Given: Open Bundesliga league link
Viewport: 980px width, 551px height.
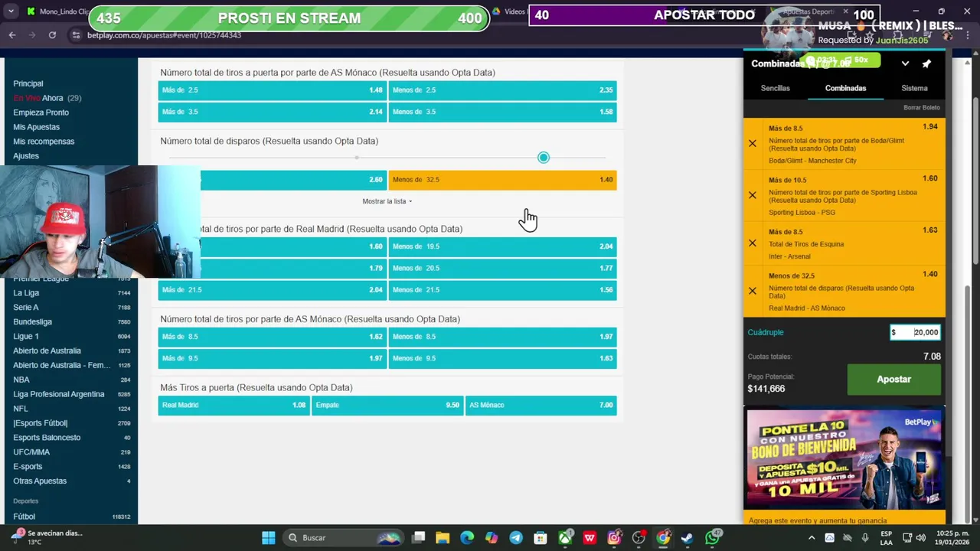Looking at the screenshot, I should click(x=32, y=322).
